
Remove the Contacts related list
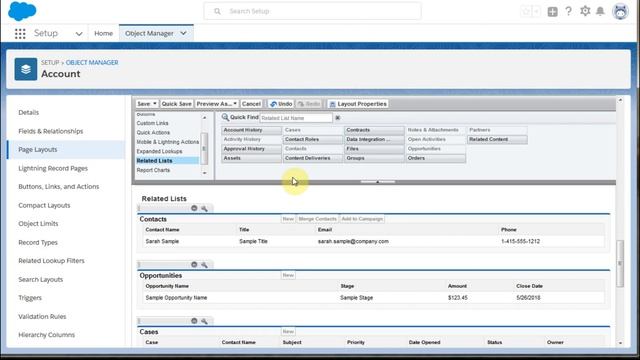tap(194, 208)
